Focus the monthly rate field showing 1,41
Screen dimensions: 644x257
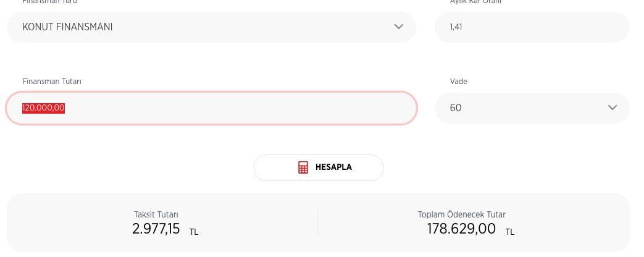coord(532,27)
